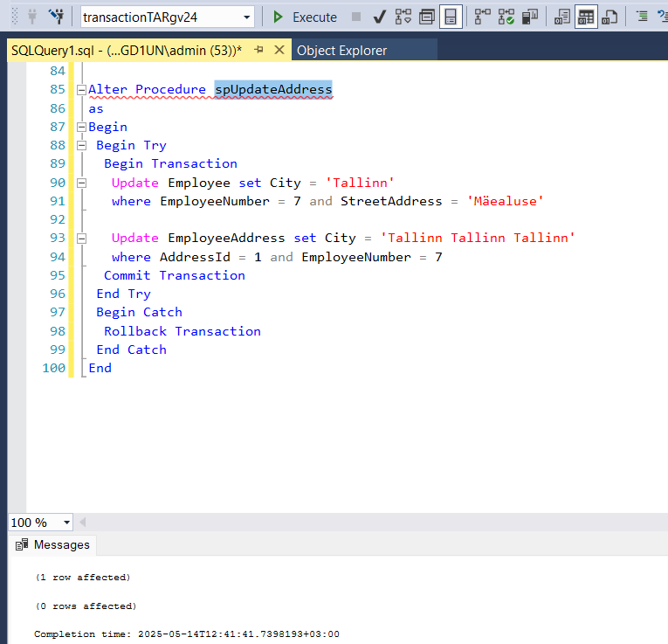Click the Execute button
The height and width of the screenshot is (644, 668).
click(305, 17)
